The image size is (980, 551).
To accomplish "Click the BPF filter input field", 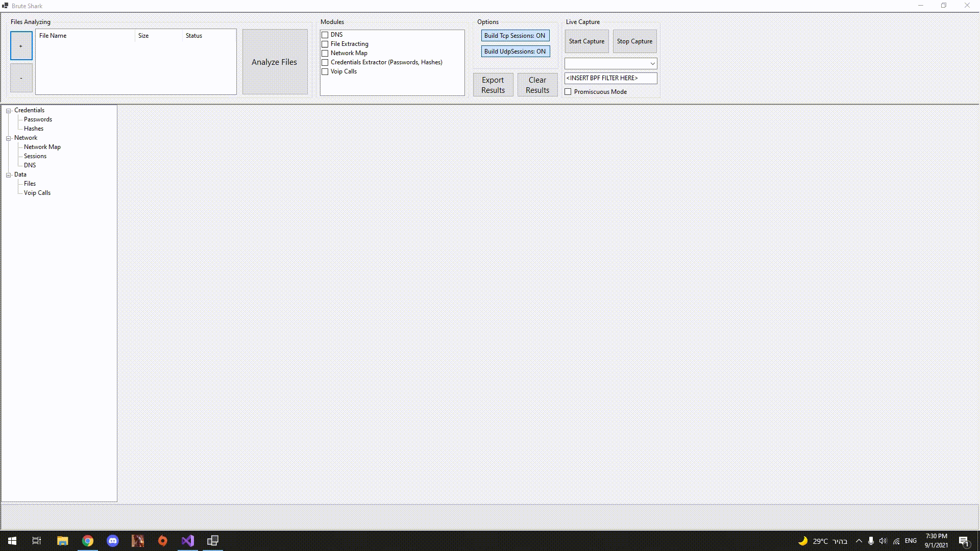I will point(610,78).
